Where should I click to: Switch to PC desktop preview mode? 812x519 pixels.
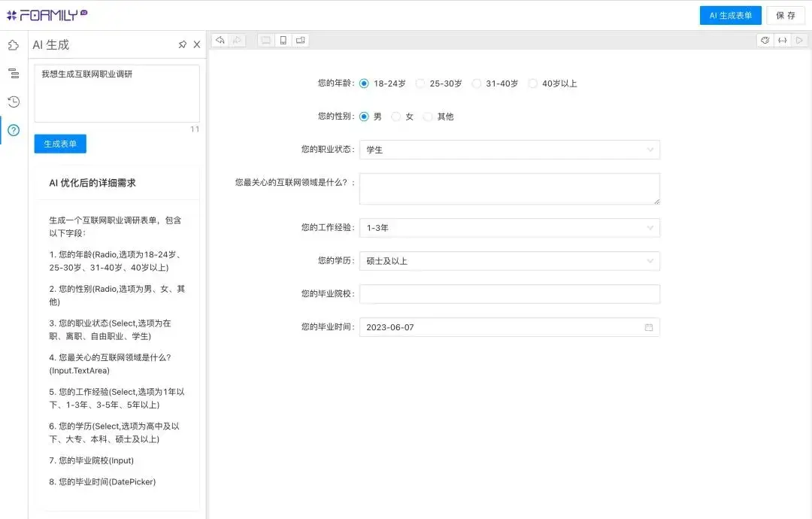point(265,40)
